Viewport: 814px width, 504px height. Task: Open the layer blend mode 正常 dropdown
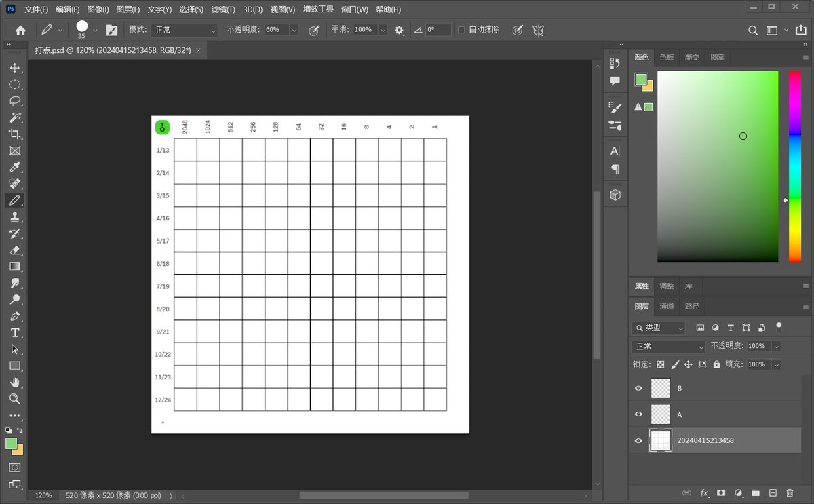click(669, 346)
